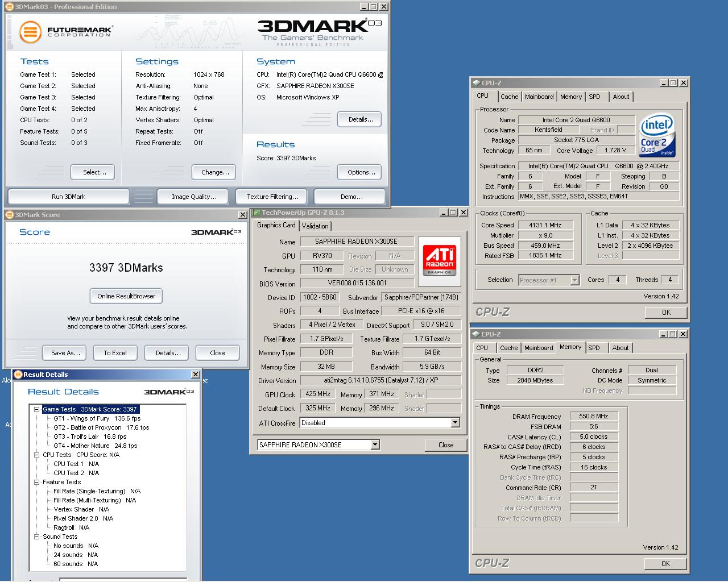Click Rated FSB value 1836.1 MHz

(545, 256)
